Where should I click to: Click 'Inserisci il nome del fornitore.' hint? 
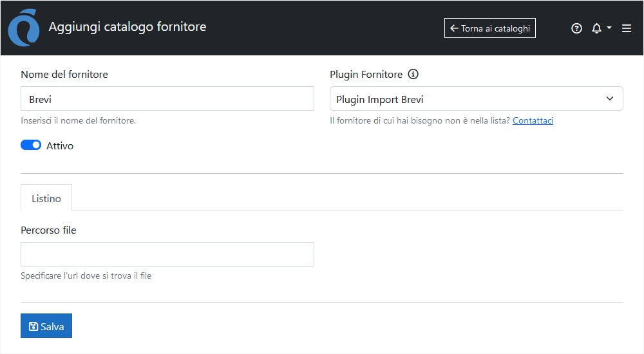tap(79, 121)
